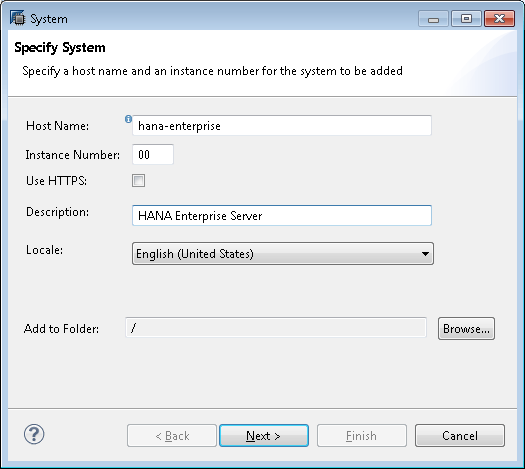The height and width of the screenshot is (469, 525).
Task: Open the Locale English (United States) dropdown
Action: [283, 254]
